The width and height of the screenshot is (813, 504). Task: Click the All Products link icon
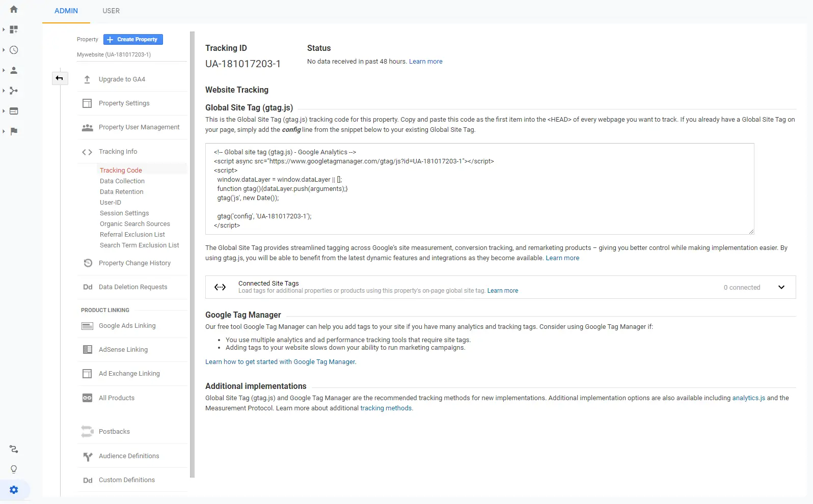[x=87, y=398]
